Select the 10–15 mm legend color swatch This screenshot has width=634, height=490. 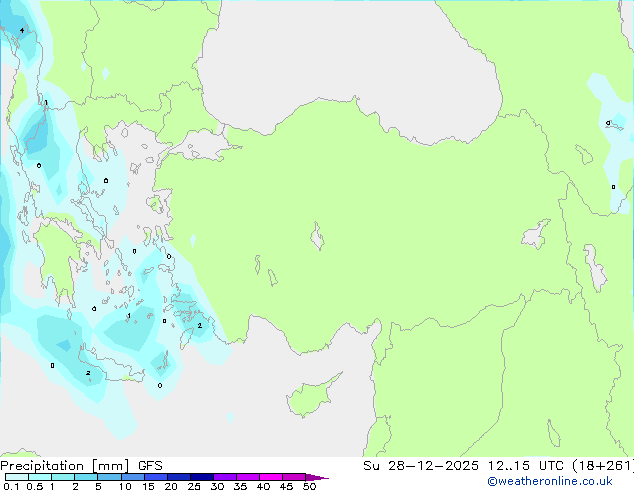pos(133,477)
